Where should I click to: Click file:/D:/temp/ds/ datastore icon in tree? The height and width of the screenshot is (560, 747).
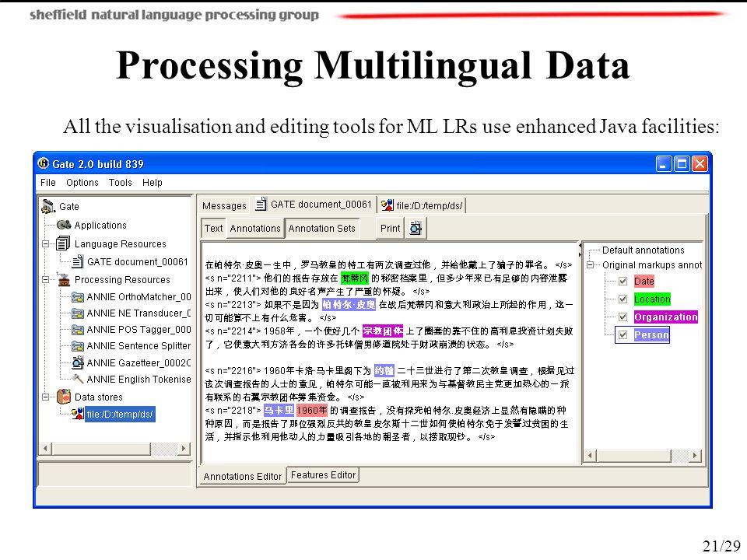point(78,413)
